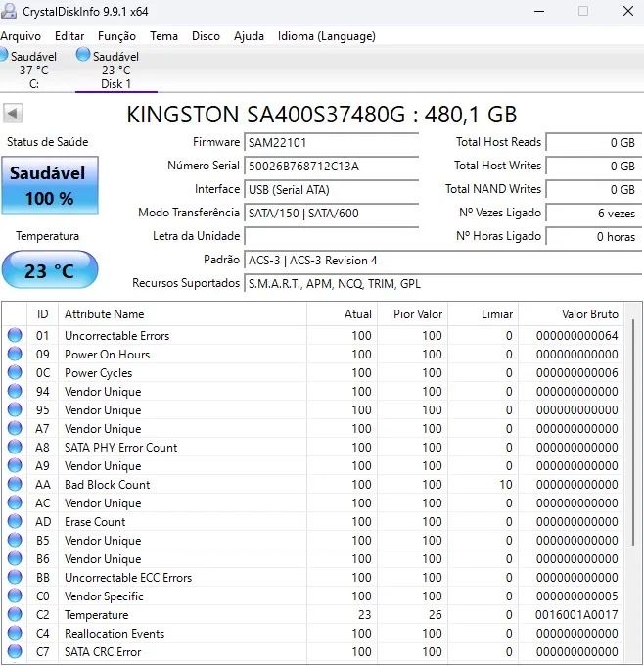644x668 pixels.
Task: Click status orb for Reallocation Events row
Action: (x=15, y=633)
